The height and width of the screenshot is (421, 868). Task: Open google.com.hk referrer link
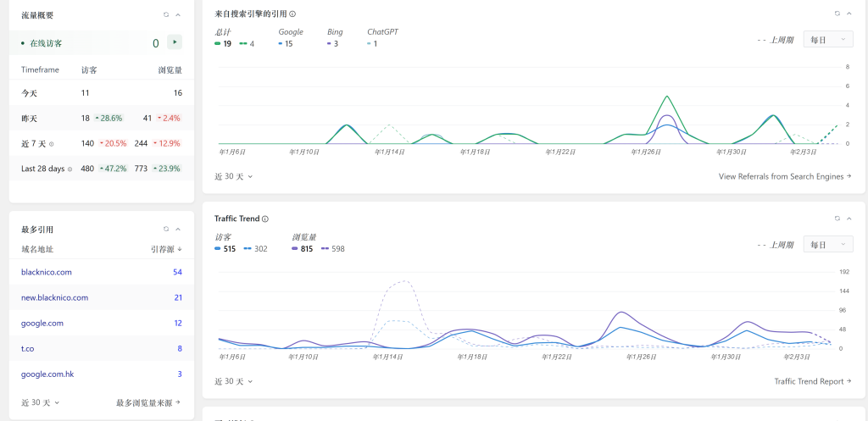click(47, 374)
